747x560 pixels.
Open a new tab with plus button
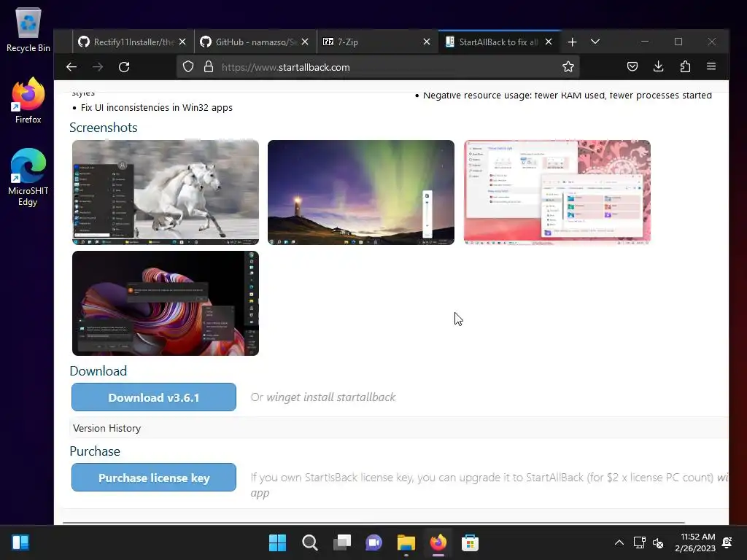pyautogui.click(x=572, y=42)
